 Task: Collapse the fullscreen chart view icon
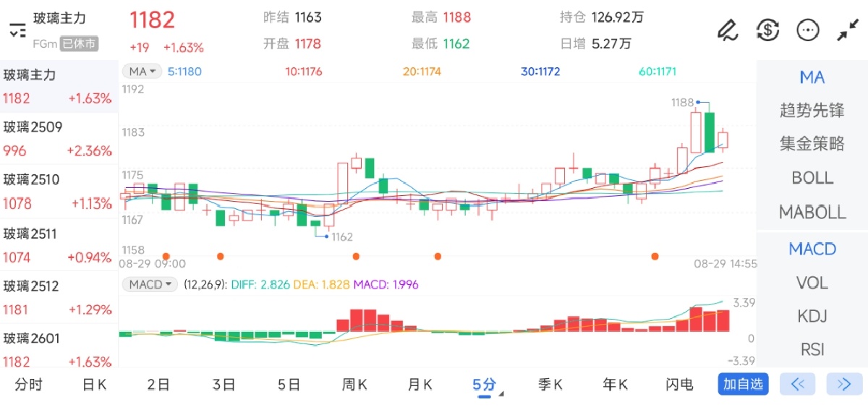click(847, 30)
